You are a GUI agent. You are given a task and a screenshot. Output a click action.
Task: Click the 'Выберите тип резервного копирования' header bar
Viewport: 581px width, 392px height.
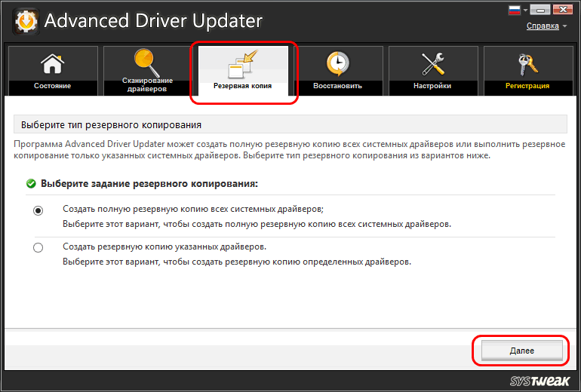(x=290, y=124)
